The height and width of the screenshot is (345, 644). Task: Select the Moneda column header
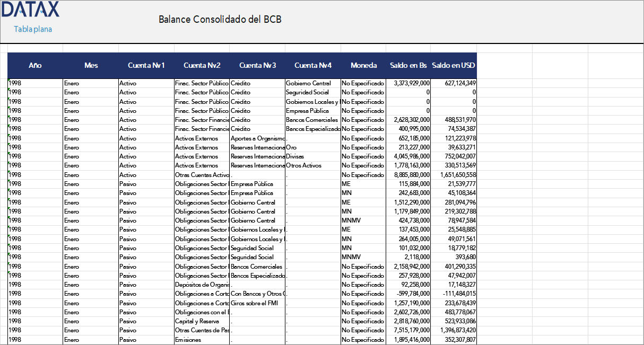pos(363,65)
